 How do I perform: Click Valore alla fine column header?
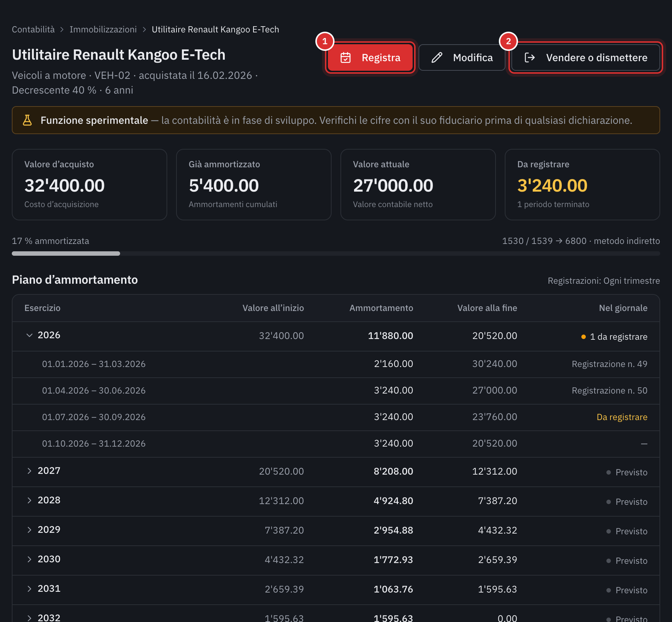[x=487, y=308]
